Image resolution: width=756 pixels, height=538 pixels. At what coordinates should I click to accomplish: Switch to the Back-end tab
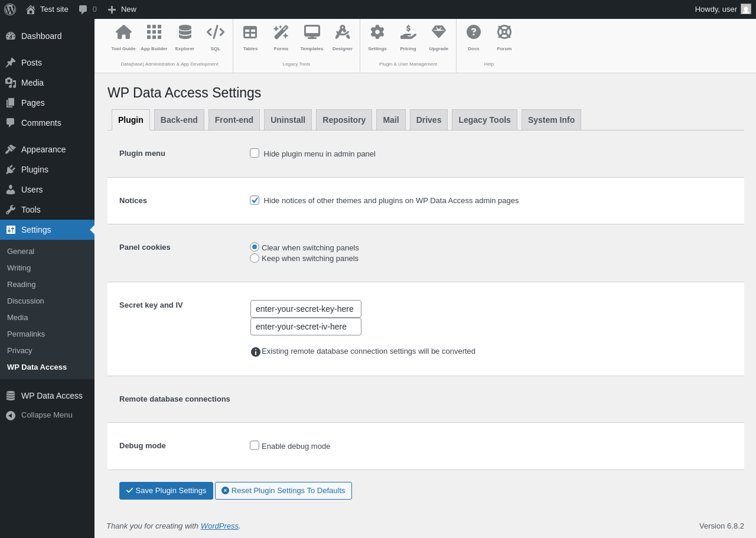tap(179, 120)
